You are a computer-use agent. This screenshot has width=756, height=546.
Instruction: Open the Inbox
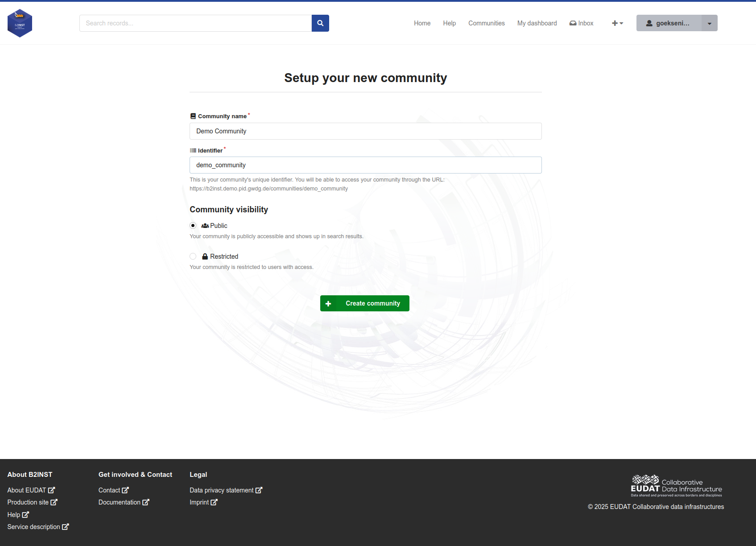[581, 23]
